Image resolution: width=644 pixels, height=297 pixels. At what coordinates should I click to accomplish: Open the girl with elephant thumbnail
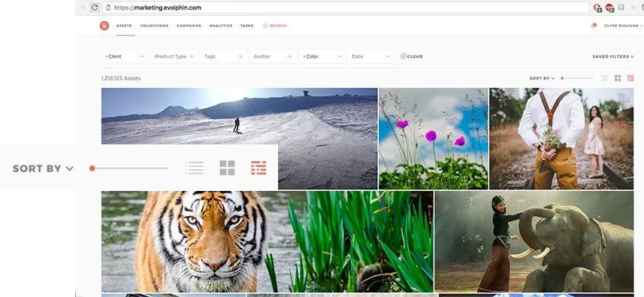click(x=534, y=241)
